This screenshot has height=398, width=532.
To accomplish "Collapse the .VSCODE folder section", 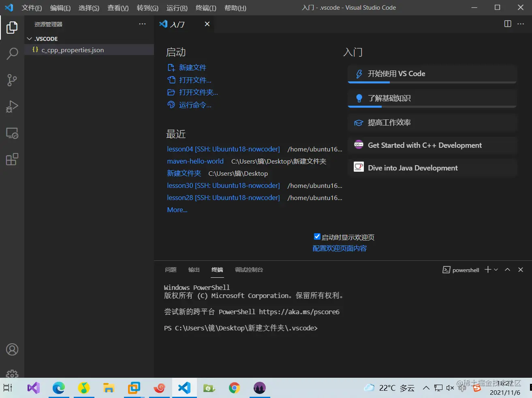I will [x=89, y=39].
